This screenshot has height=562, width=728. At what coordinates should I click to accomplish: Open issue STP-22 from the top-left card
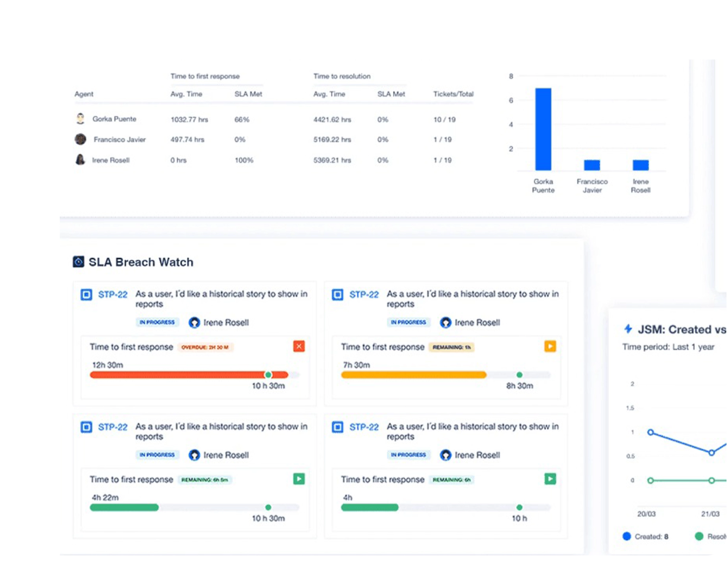click(113, 294)
